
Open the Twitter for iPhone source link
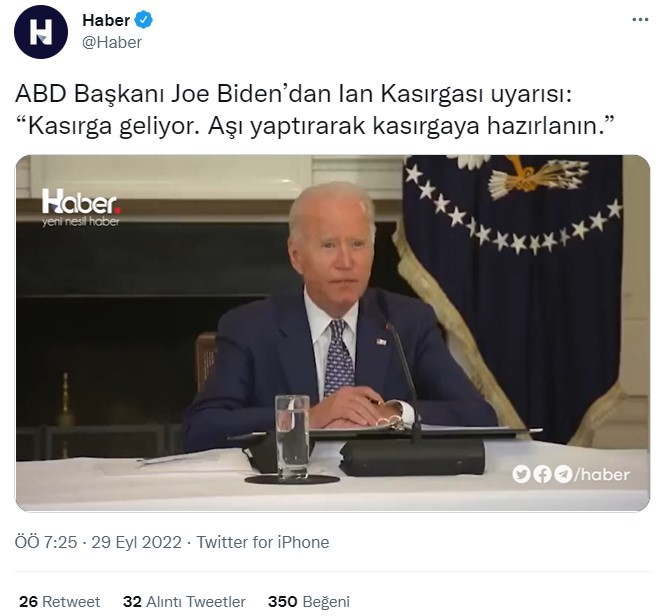(x=263, y=542)
